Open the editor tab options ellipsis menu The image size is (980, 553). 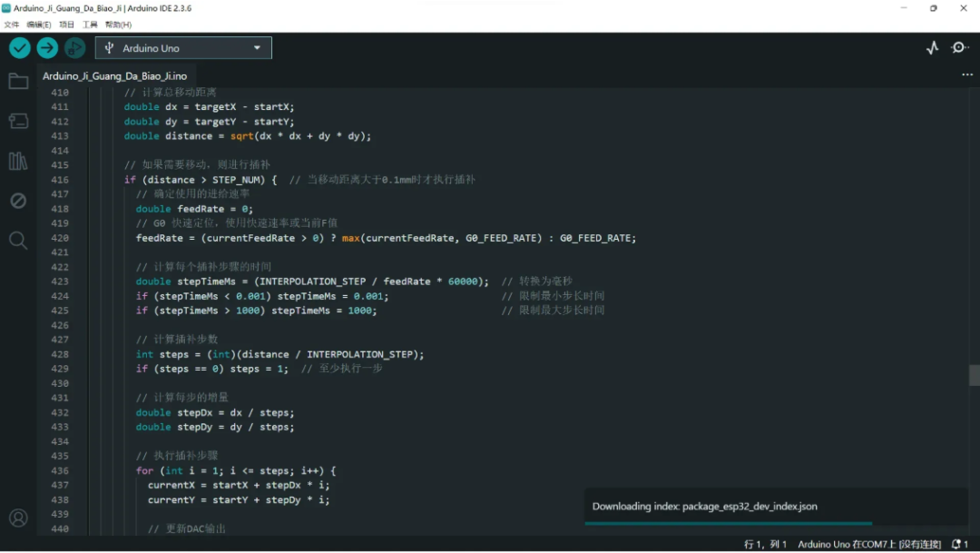pyautogui.click(x=966, y=75)
